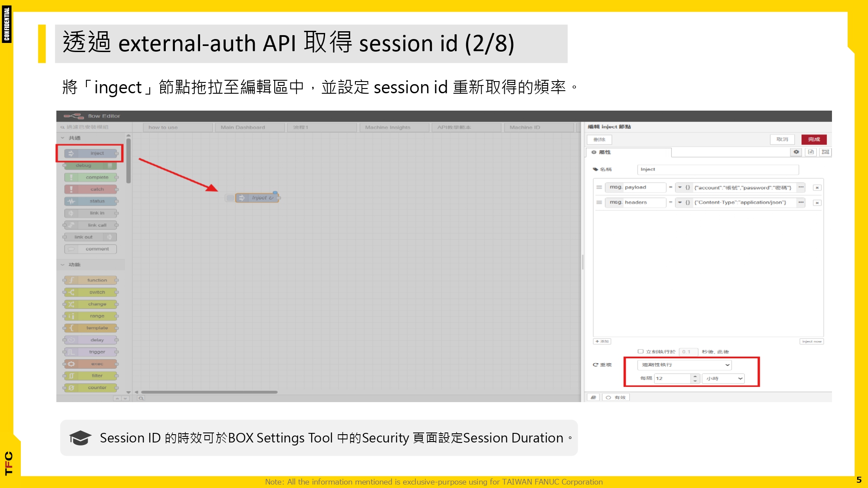The image size is (868, 488).
Task: Enable the inject-once-after checkbox
Action: pos(640,351)
